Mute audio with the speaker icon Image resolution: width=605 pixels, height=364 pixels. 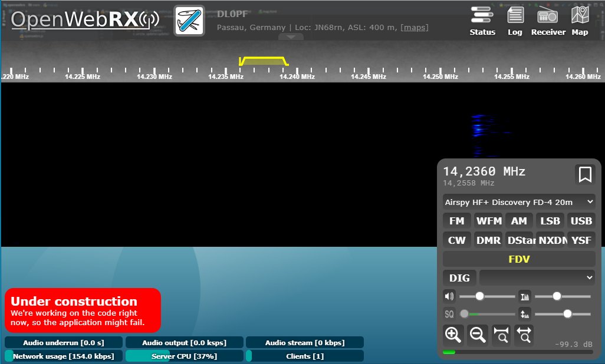[x=449, y=296]
